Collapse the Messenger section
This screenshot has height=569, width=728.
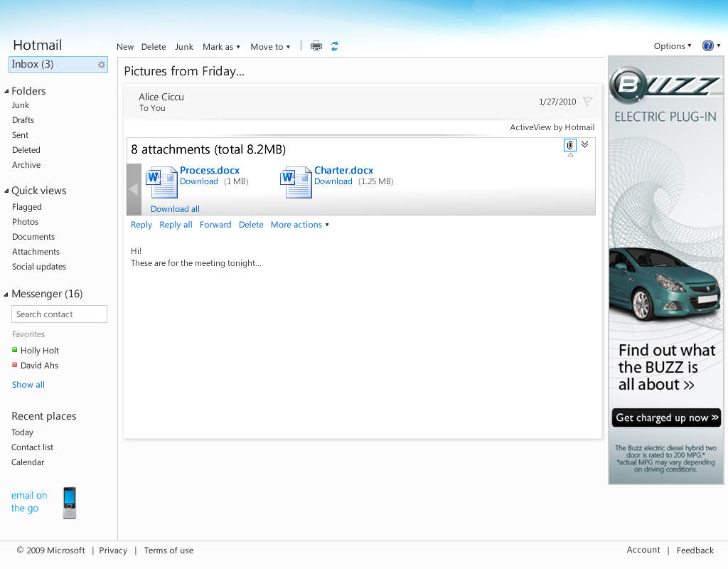pos(6,294)
